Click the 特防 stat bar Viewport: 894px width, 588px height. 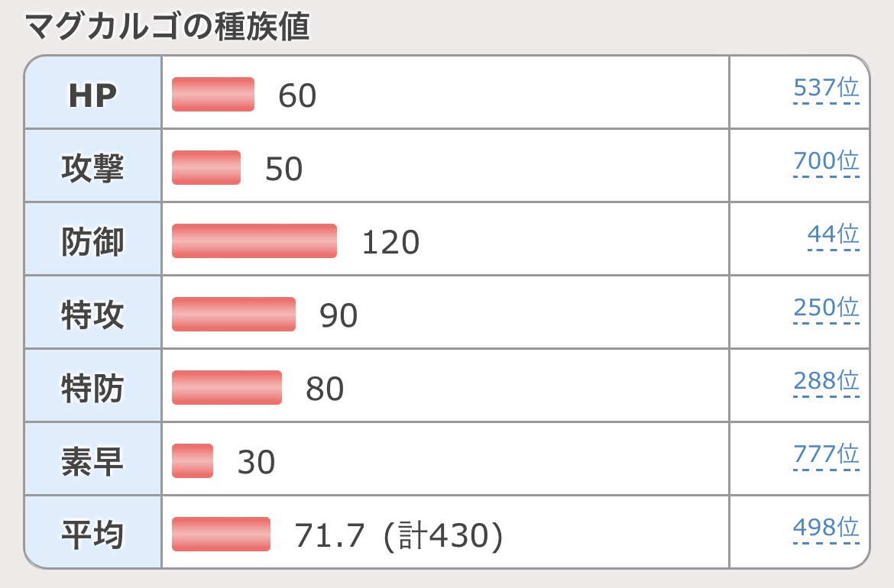227,387
